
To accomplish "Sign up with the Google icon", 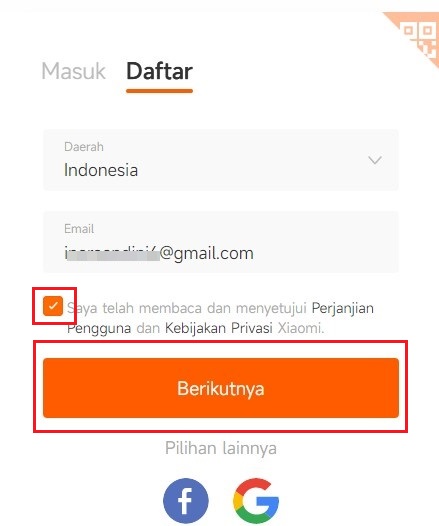I will point(256,501).
